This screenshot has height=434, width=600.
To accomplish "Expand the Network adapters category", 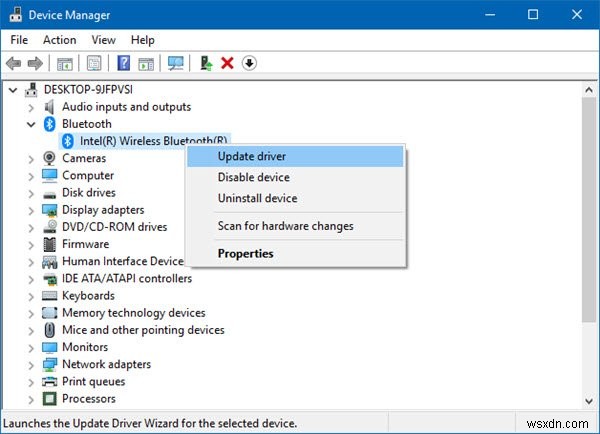I will 31,365.
